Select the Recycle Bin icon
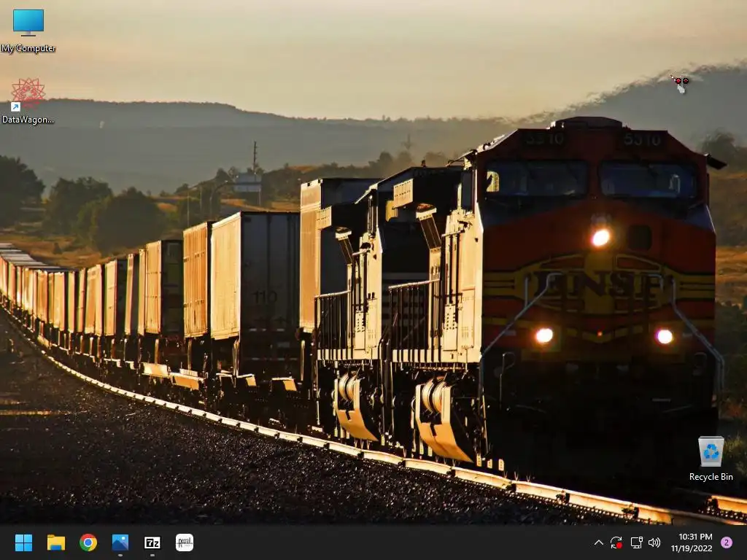This screenshot has width=747, height=560. (711, 458)
